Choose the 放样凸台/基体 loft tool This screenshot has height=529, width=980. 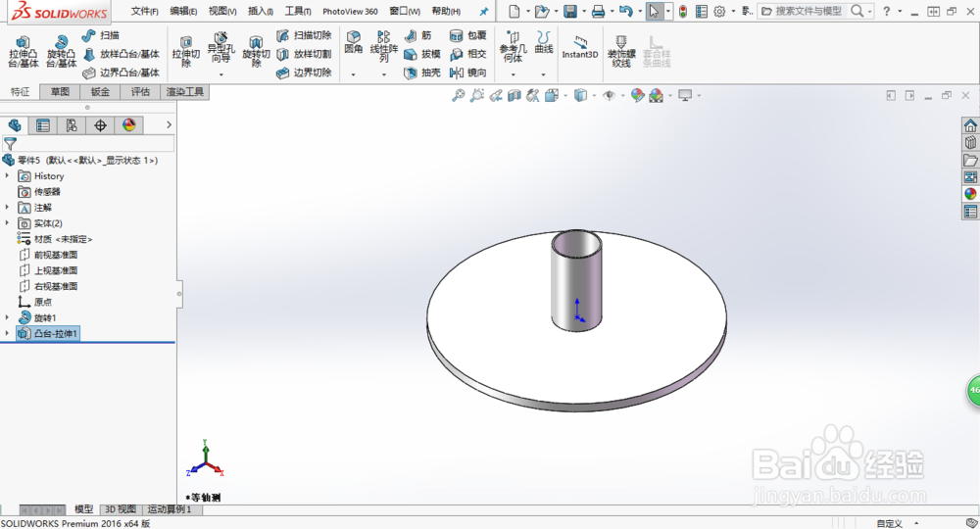(x=122, y=54)
